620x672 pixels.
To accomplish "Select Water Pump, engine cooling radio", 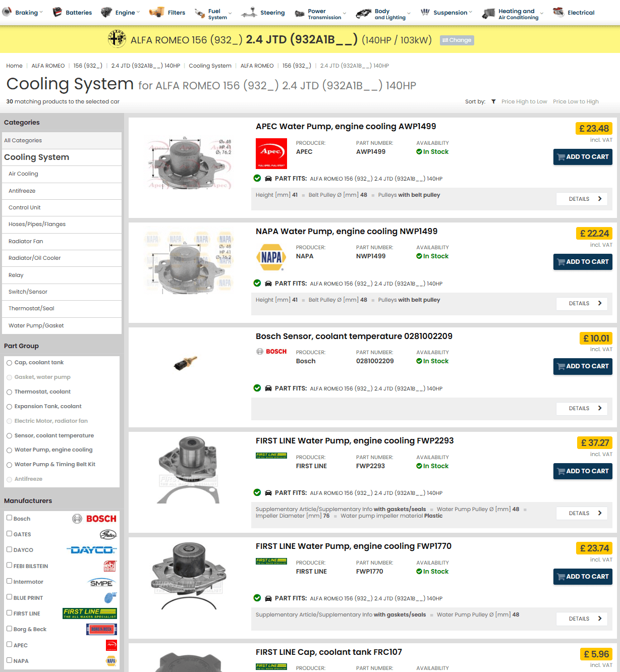I will pyautogui.click(x=9, y=450).
